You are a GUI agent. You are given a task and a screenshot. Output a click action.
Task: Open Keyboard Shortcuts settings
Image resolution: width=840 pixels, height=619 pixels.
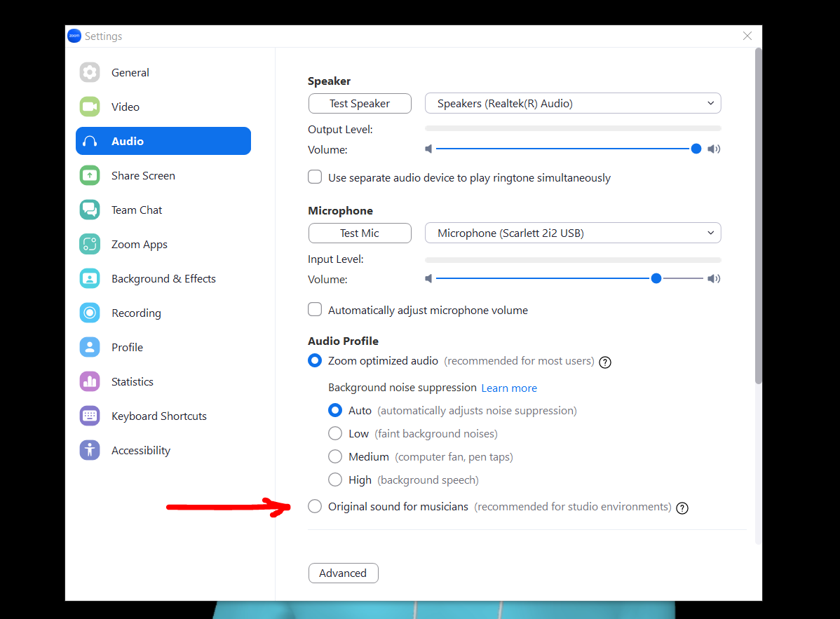(163, 416)
